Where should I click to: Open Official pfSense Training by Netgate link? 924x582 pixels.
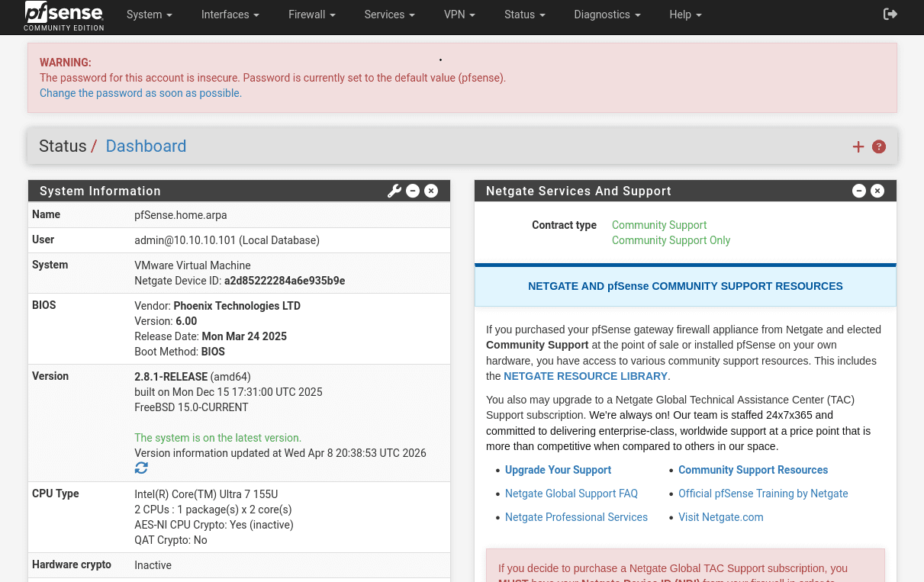click(x=763, y=494)
